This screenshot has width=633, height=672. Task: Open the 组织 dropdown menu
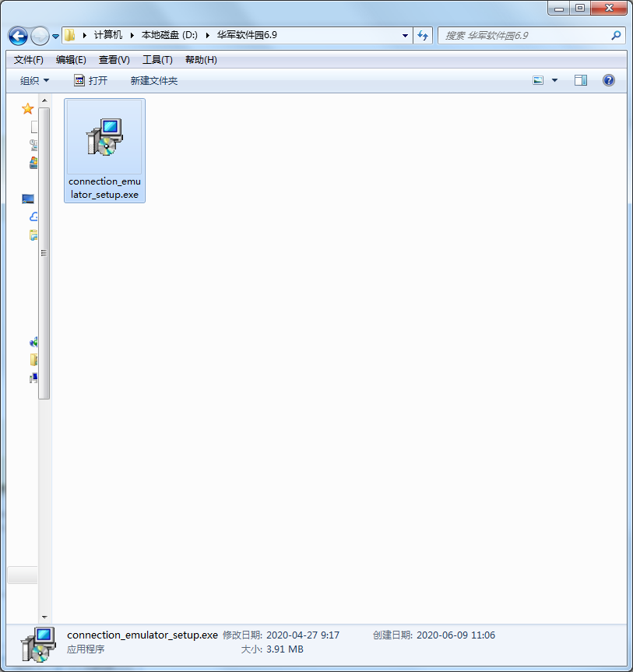[33, 80]
